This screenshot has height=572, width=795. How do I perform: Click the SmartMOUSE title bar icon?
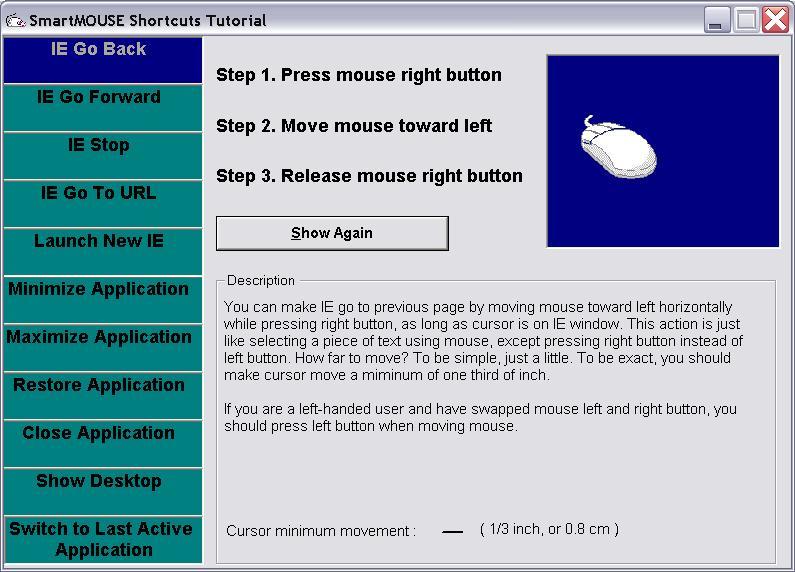point(15,21)
